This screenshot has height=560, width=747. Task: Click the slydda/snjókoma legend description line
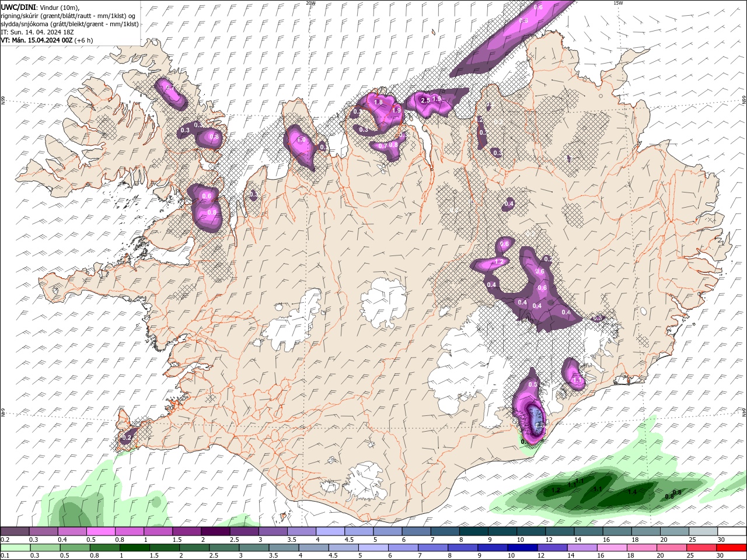click(69, 24)
